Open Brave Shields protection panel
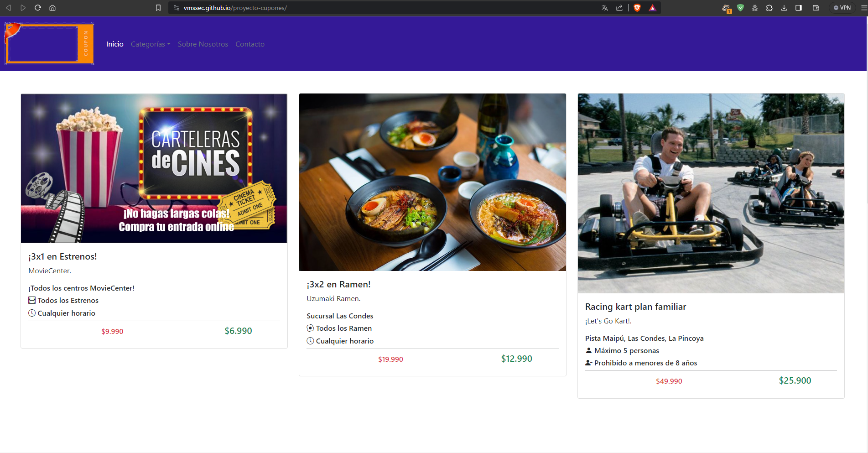The image size is (868, 453). point(637,8)
